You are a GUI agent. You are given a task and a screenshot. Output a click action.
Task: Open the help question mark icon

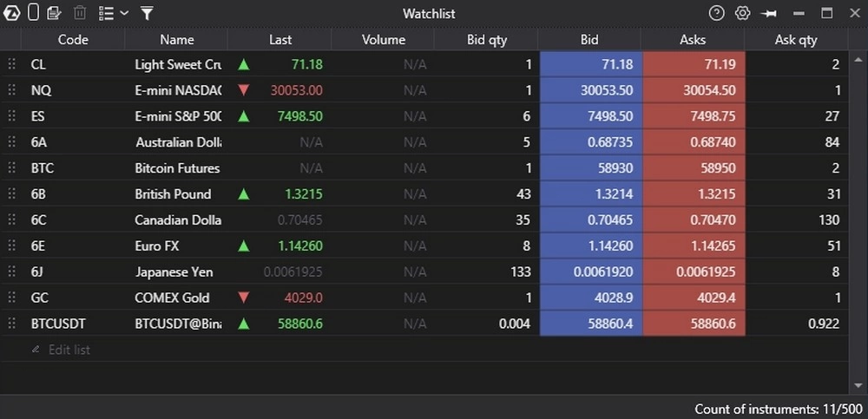[x=717, y=13]
